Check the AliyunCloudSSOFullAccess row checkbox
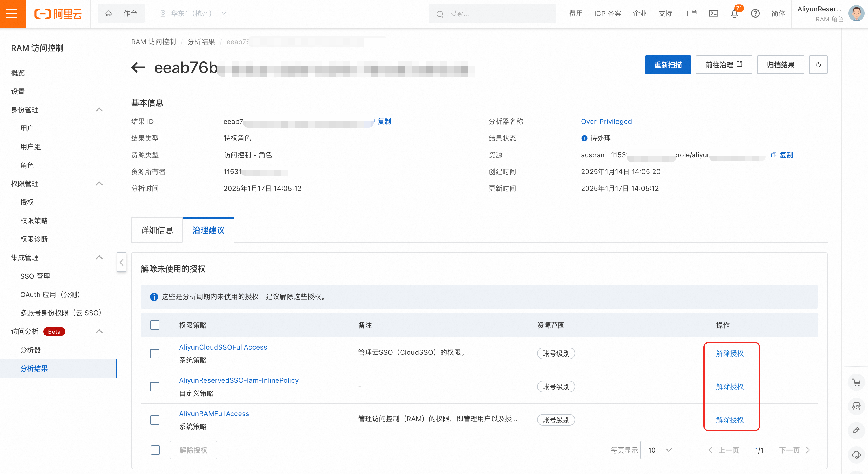Image resolution: width=868 pixels, height=474 pixels. pos(155,353)
